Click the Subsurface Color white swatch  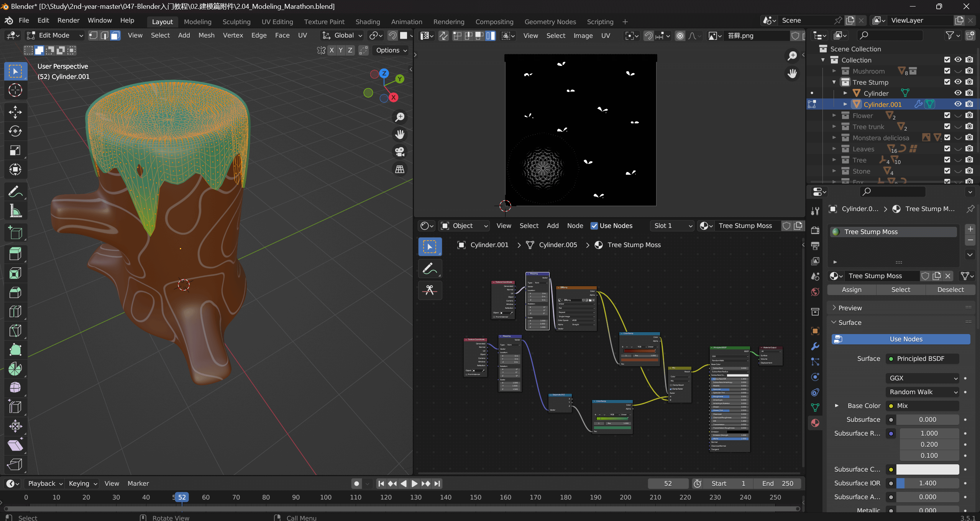(927, 469)
